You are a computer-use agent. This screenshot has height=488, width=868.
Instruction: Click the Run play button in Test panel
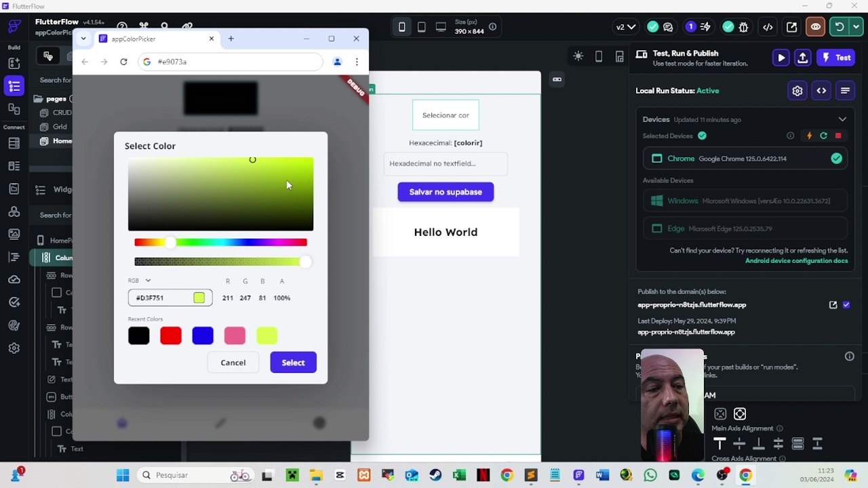tap(781, 58)
